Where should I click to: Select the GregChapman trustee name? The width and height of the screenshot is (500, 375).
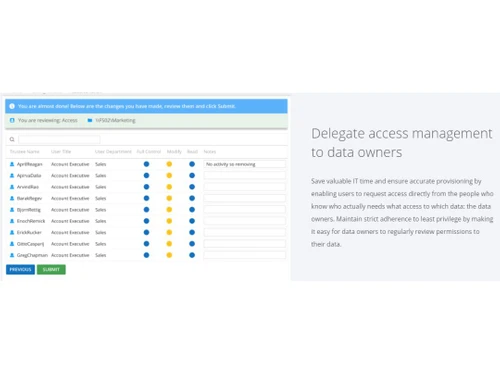tap(32, 255)
